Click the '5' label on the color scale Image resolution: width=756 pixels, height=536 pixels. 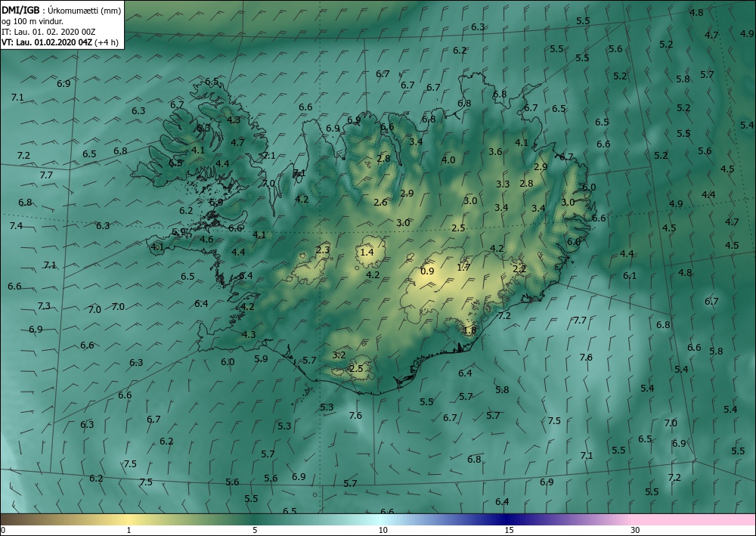[x=255, y=530]
